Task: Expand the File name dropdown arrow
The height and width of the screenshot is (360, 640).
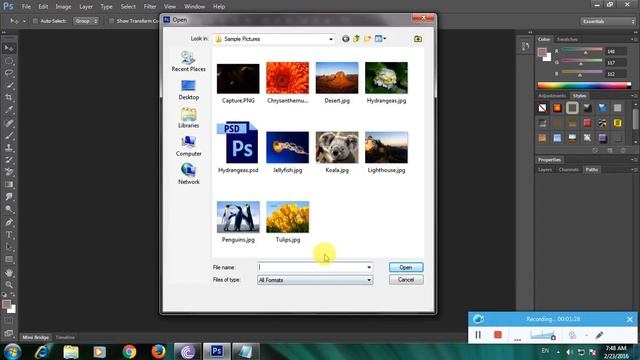Action: (369, 267)
